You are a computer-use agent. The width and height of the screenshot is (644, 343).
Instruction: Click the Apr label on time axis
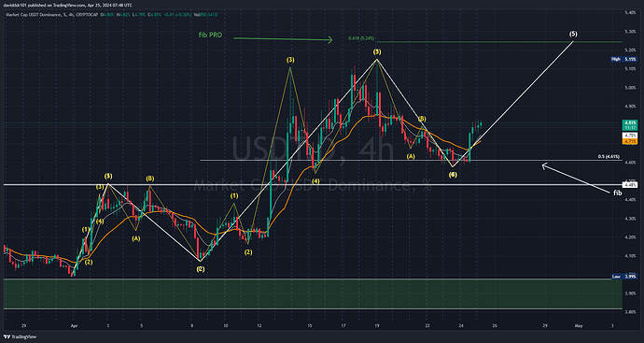(x=74, y=325)
